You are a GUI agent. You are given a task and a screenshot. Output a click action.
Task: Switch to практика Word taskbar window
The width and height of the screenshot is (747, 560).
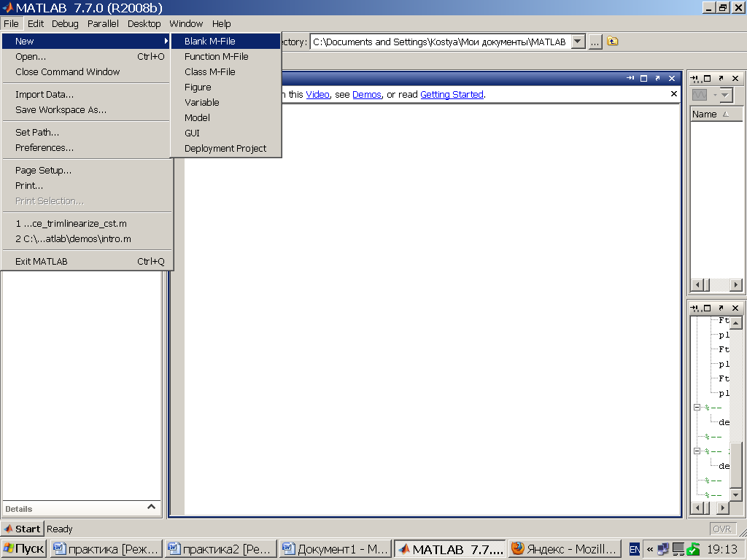(106, 549)
